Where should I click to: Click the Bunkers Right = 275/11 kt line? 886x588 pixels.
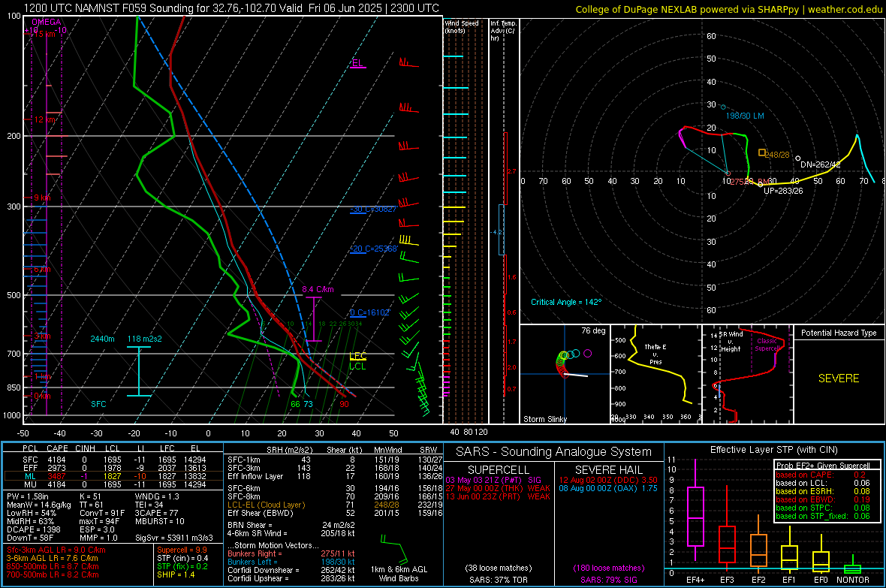point(291,554)
